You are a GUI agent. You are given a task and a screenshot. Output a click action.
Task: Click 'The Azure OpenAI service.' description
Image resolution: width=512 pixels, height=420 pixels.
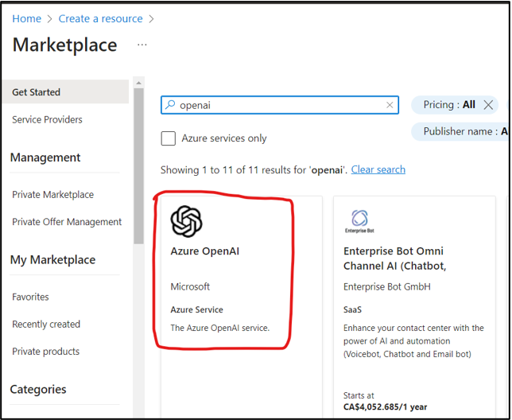click(x=219, y=328)
